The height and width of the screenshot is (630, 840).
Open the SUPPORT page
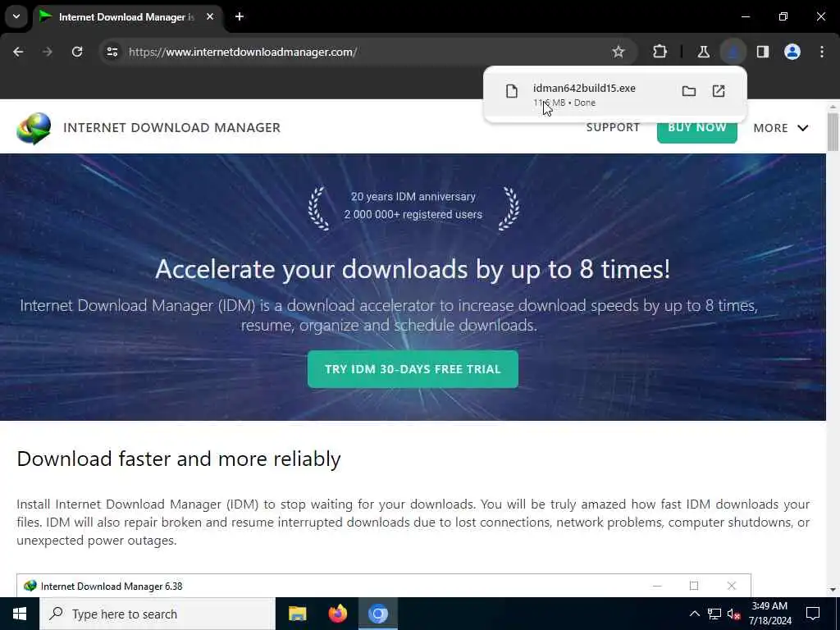[613, 127]
